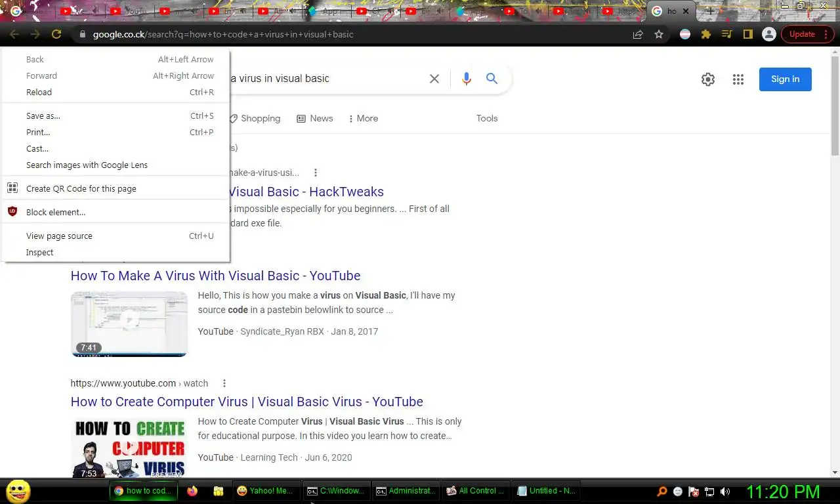Screen dimensions: 840x504
Task: Click the padlock site info icon
Action: point(82,34)
